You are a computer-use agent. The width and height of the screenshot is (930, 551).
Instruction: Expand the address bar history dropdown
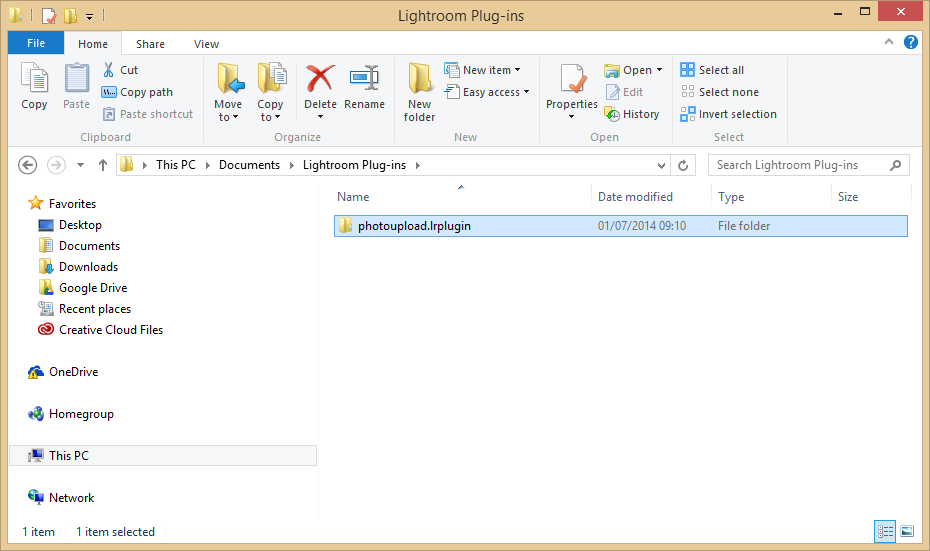tap(661, 165)
